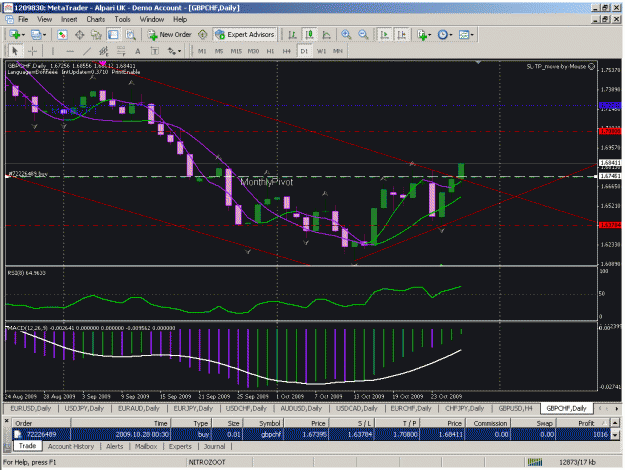Set timeframe to H4

(x=287, y=51)
